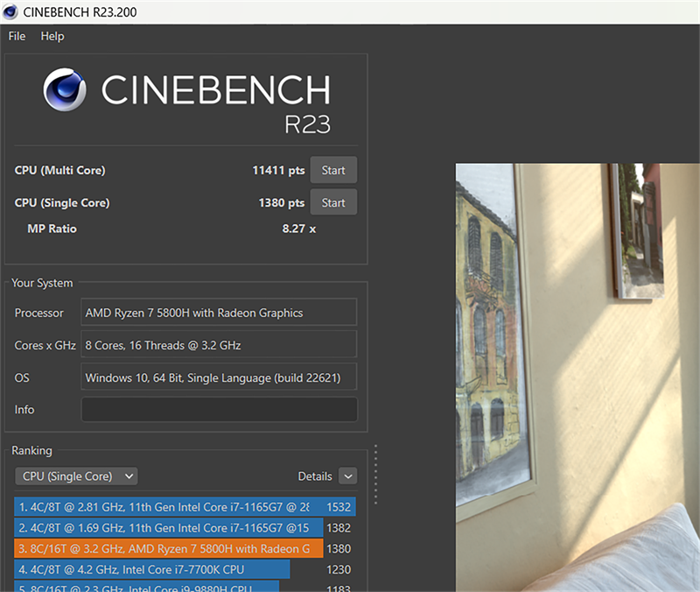700x592 pixels.
Task: Click the score 1382 in ranking list
Action: point(339,528)
